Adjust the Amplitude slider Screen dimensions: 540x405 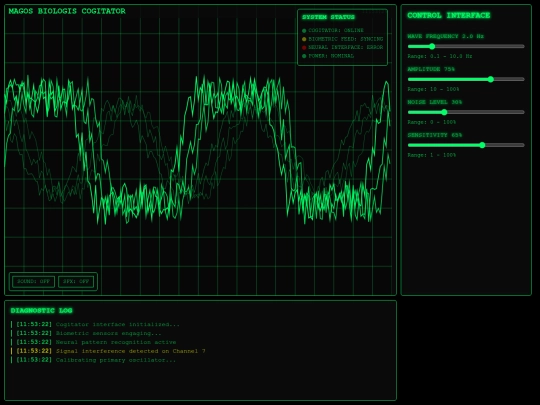tap(466, 79)
